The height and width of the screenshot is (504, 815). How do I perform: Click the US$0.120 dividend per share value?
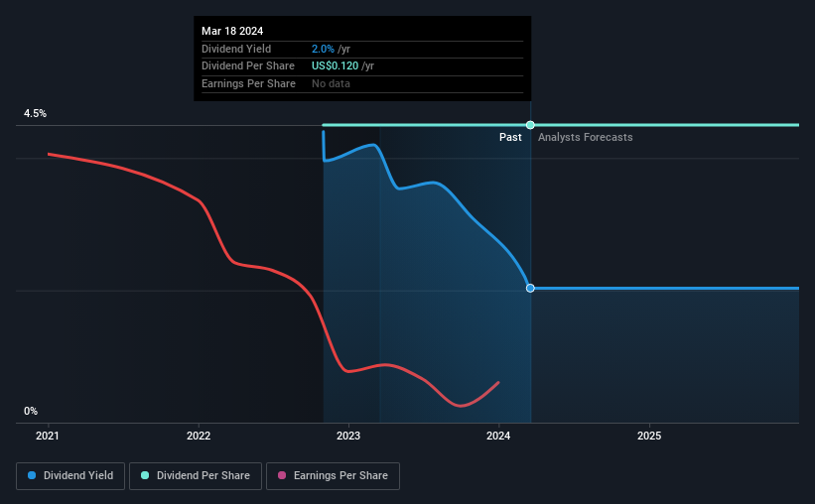coord(335,66)
